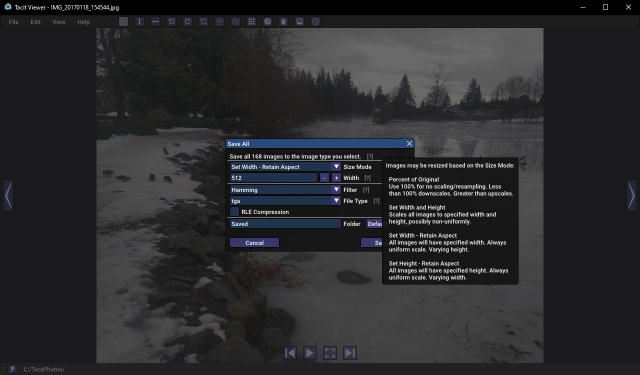
Task: Rotate image clockwise from the toolbar
Action: 187,22
